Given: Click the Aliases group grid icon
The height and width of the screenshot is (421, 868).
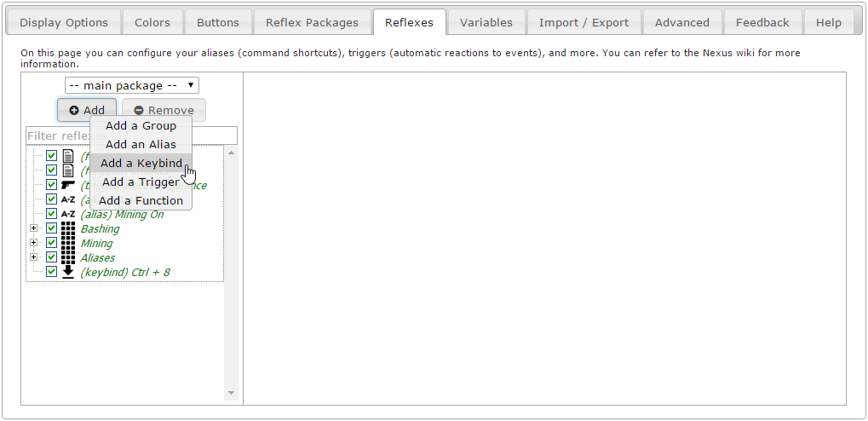Looking at the screenshot, I should [x=68, y=257].
